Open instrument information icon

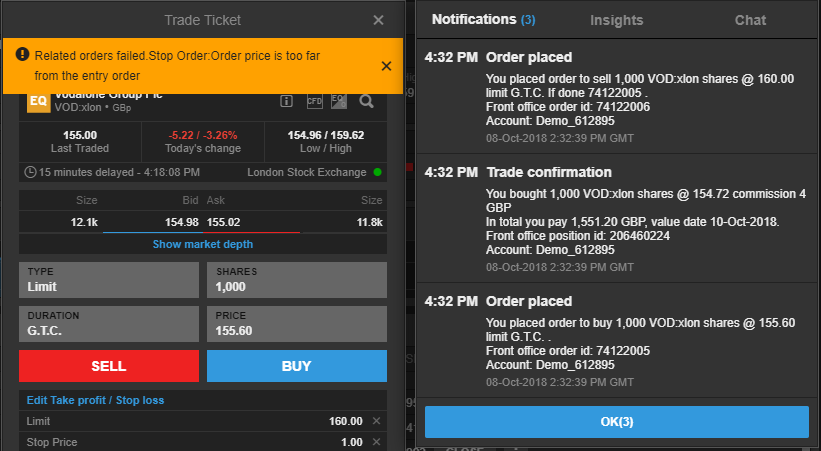click(286, 101)
